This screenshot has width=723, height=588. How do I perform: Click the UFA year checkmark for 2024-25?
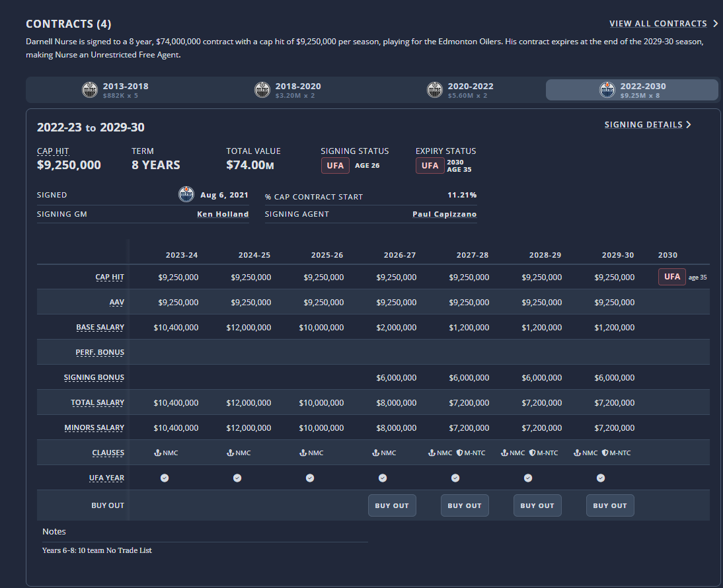(x=237, y=478)
